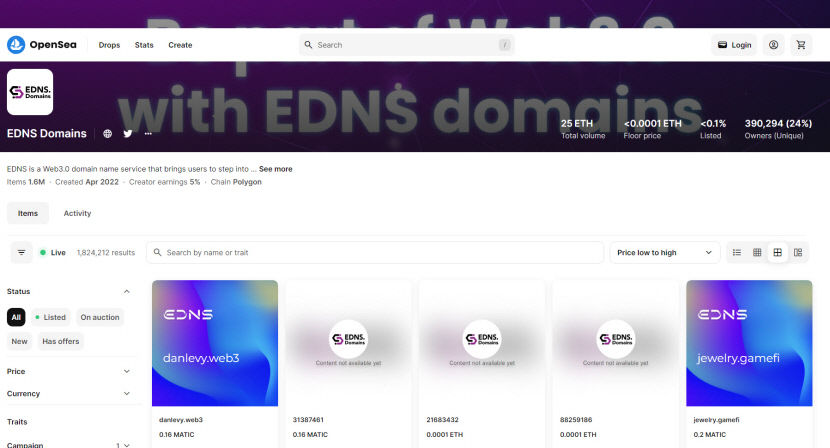
Task: Click the OpenSea wordmark text
Action: (53, 44)
